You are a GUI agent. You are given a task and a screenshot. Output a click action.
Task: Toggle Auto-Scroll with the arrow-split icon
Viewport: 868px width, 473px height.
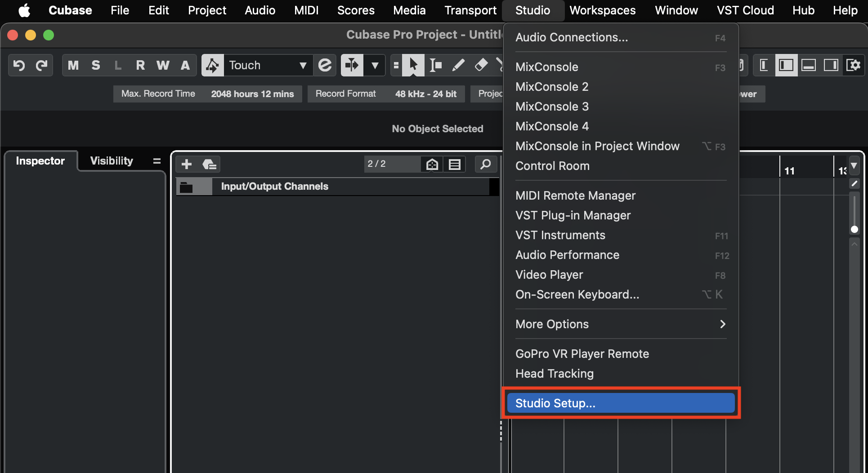coord(352,66)
